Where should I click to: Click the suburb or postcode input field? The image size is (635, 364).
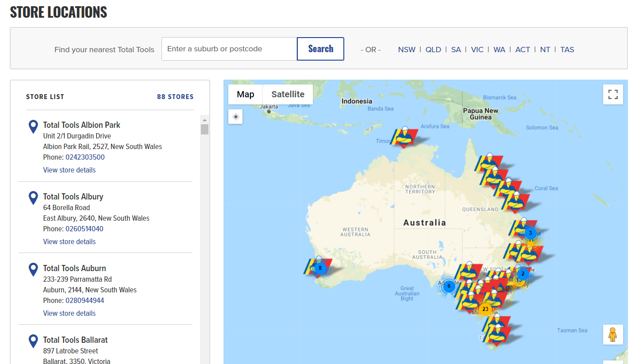pos(229,49)
